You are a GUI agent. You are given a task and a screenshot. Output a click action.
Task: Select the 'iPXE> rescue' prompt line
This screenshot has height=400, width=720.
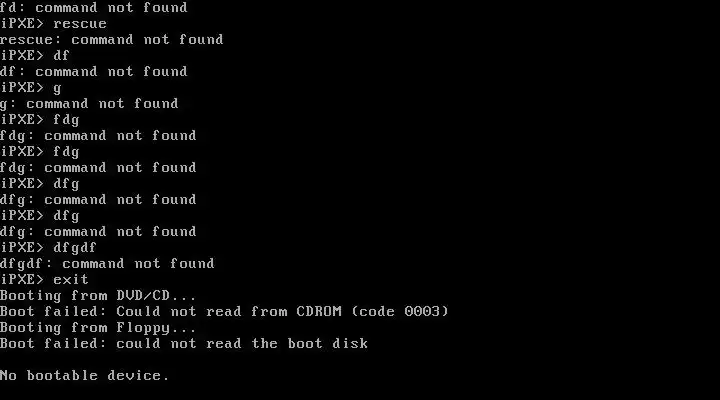click(x=53, y=23)
